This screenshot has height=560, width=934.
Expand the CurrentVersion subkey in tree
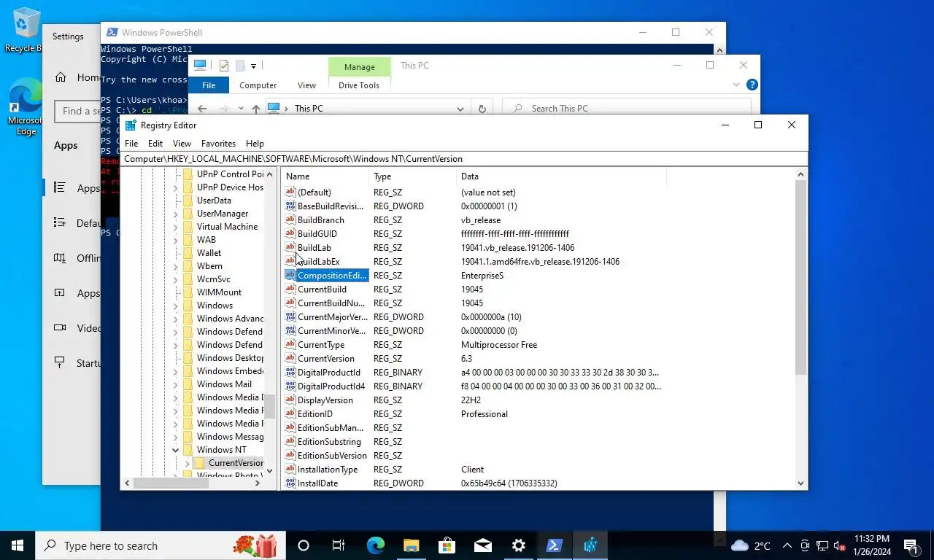187,463
